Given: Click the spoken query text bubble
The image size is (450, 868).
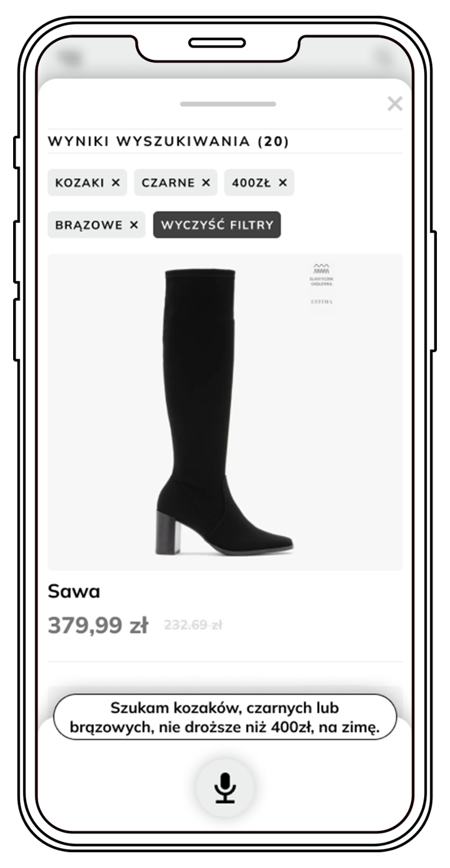Looking at the screenshot, I should click(x=225, y=717).
